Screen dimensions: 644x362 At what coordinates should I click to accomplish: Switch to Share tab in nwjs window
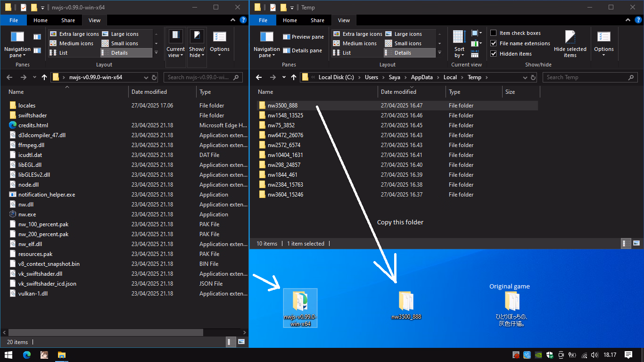(x=68, y=20)
